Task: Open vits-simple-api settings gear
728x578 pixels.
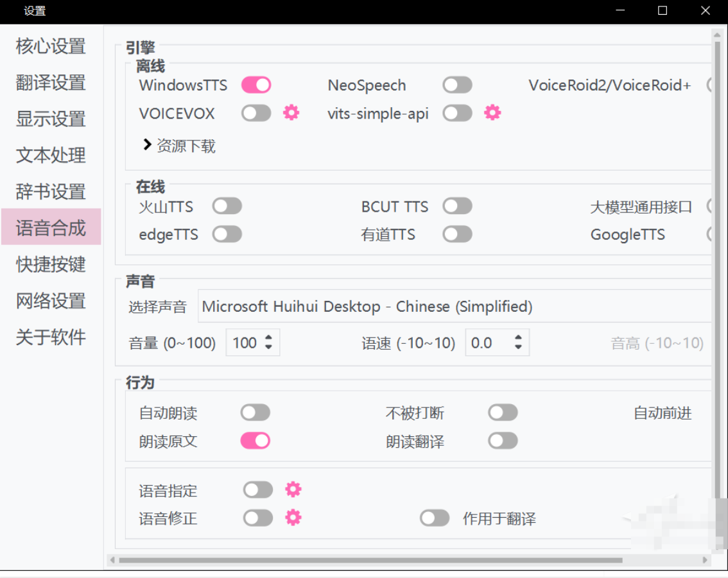Action: [x=492, y=113]
